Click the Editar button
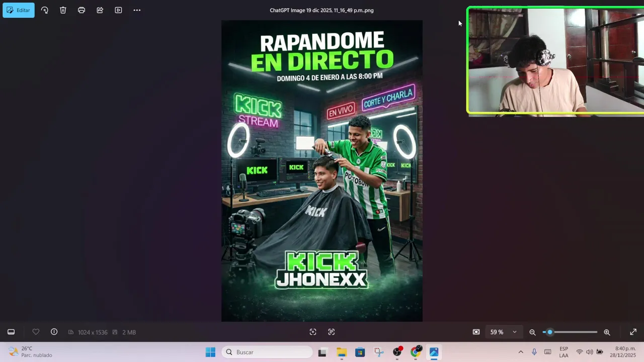The width and height of the screenshot is (644, 362). (19, 10)
